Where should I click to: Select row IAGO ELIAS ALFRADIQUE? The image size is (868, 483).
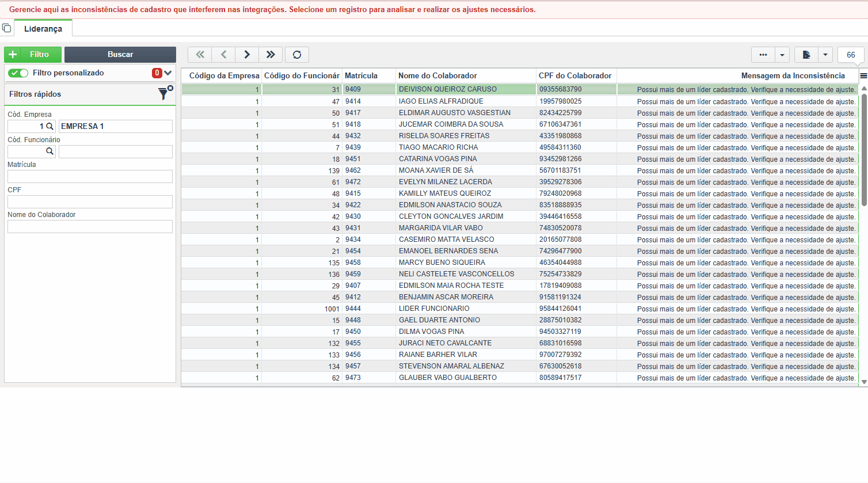pyautogui.click(x=520, y=101)
